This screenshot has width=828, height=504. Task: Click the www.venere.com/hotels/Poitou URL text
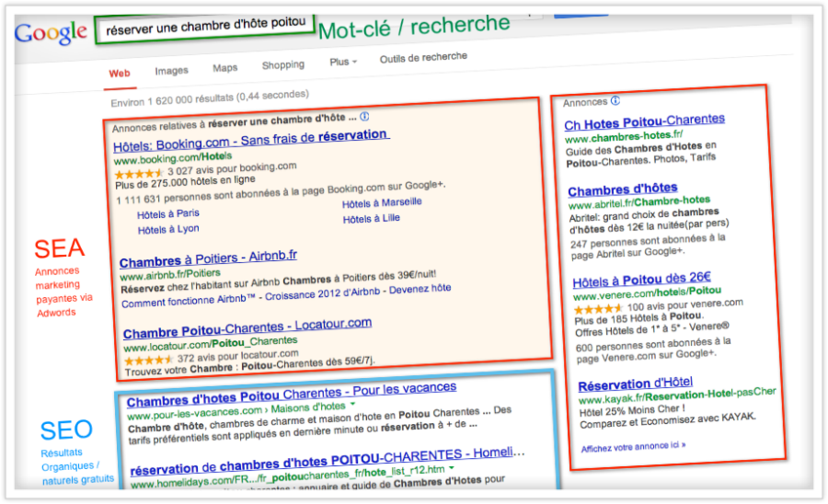pyautogui.click(x=648, y=292)
